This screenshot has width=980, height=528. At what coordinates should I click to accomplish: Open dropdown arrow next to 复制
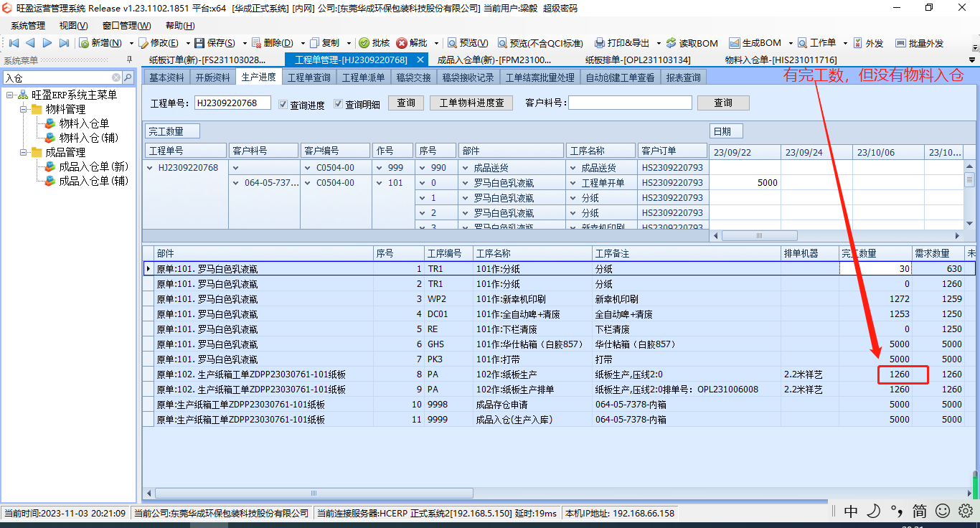[x=349, y=43]
